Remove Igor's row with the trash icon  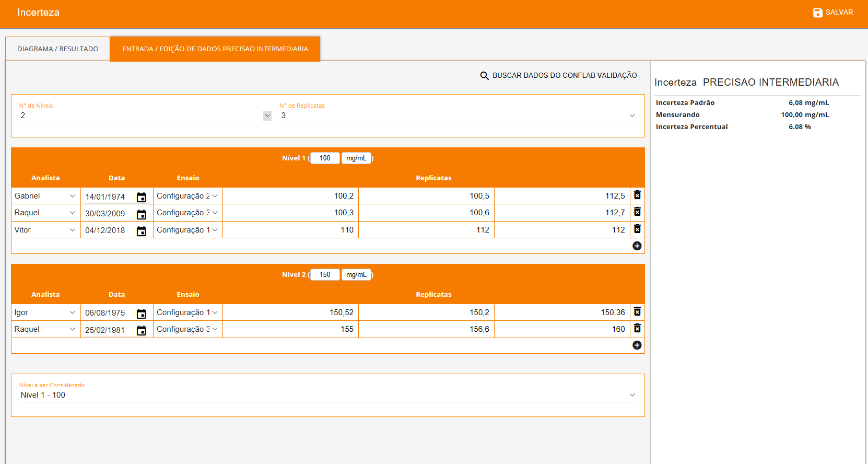pyautogui.click(x=637, y=311)
